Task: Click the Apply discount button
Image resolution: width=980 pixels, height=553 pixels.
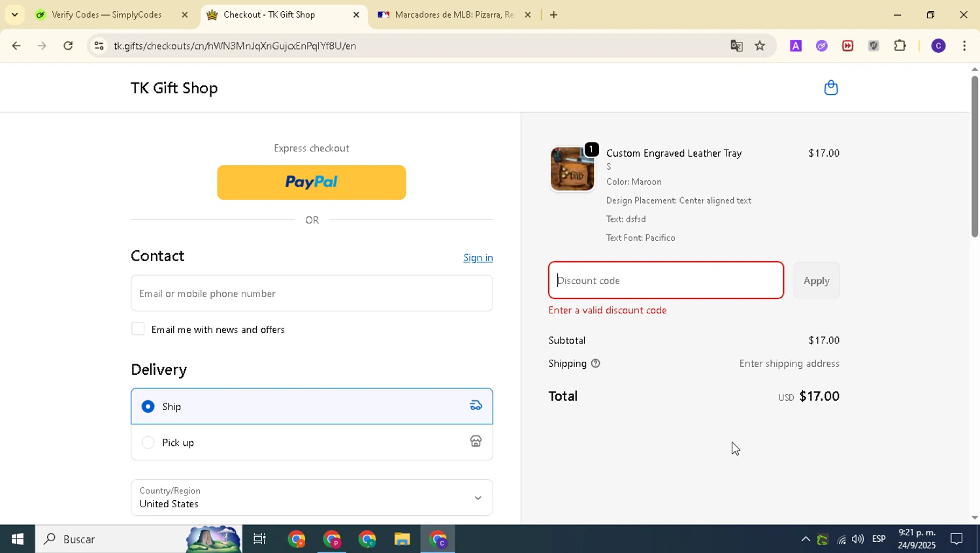Action: (817, 280)
